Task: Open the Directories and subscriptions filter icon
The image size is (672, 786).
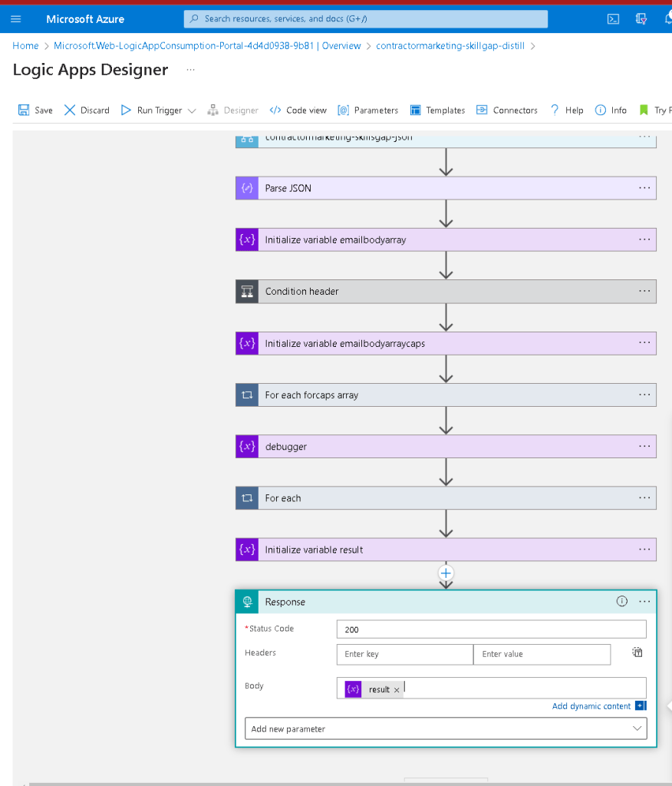Action: click(641, 19)
